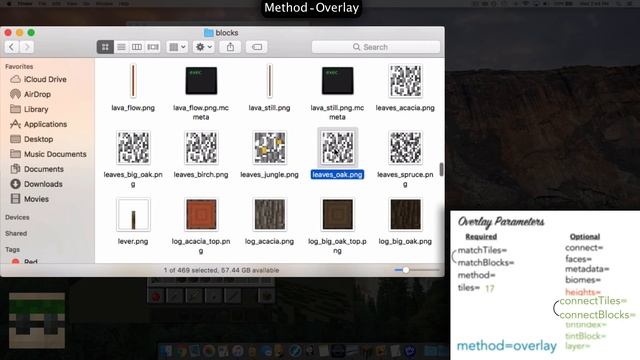
Task: Open Desktop in the sidebar
Action: coord(38,139)
